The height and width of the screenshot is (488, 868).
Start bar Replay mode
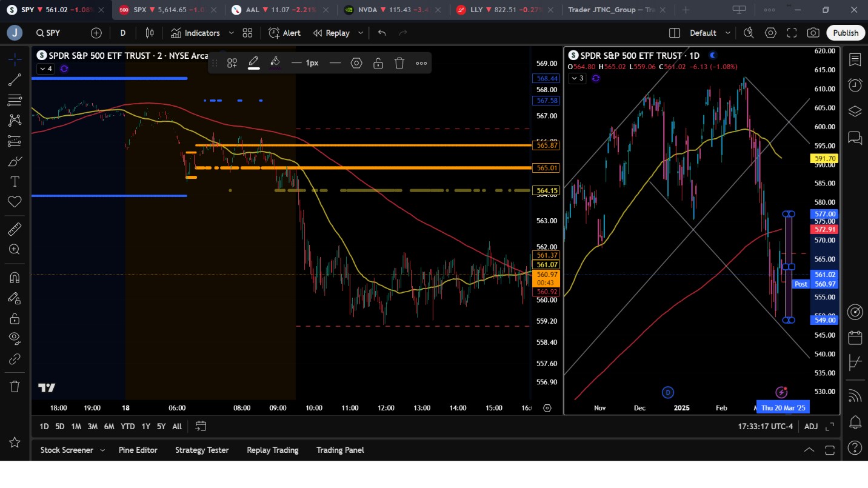pyautogui.click(x=332, y=33)
